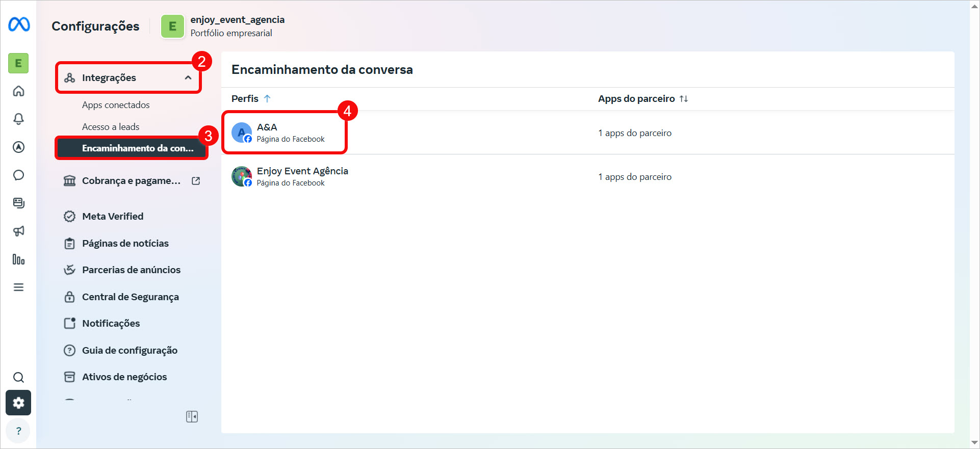Screen dimensions: 980x449
Task: Click the Enjoy Event Agência page avatar
Action: coord(242,177)
